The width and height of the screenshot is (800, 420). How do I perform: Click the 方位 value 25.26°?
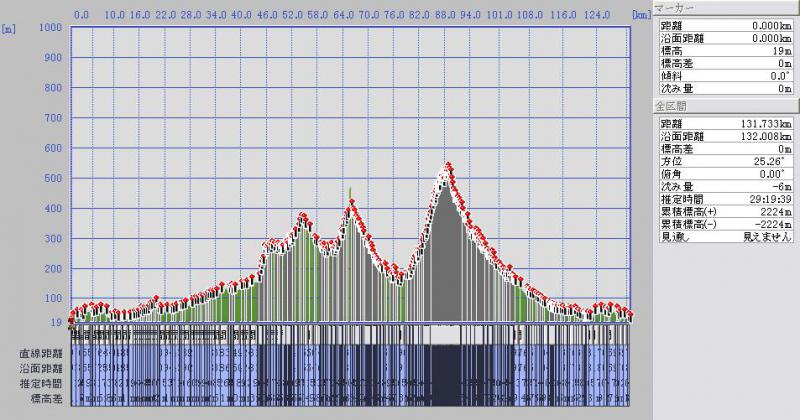[775, 161]
